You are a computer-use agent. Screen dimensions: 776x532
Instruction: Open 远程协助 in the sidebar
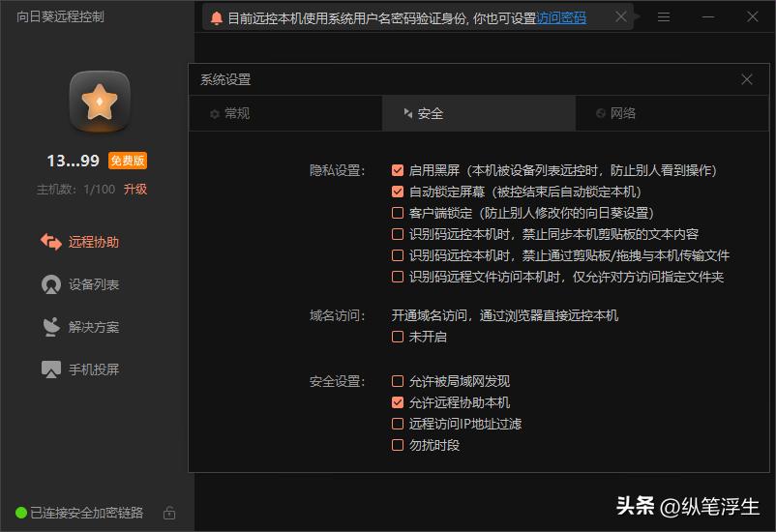tap(79, 242)
